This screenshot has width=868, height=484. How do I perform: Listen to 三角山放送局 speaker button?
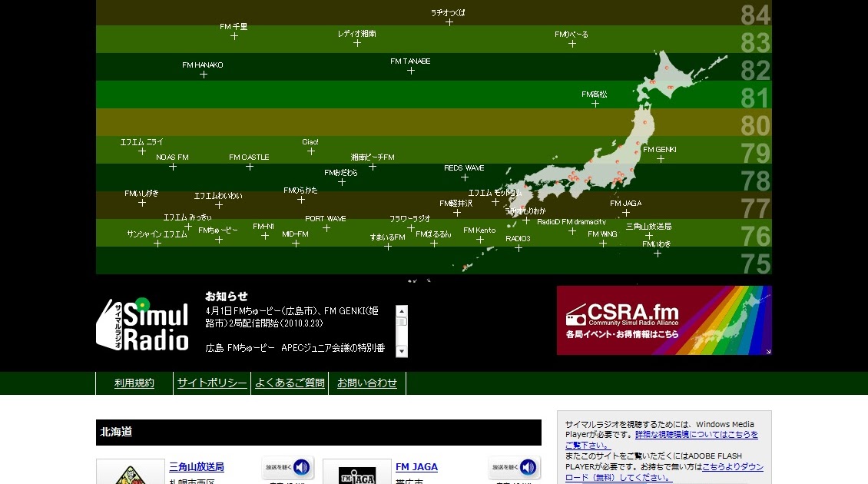pos(288,467)
